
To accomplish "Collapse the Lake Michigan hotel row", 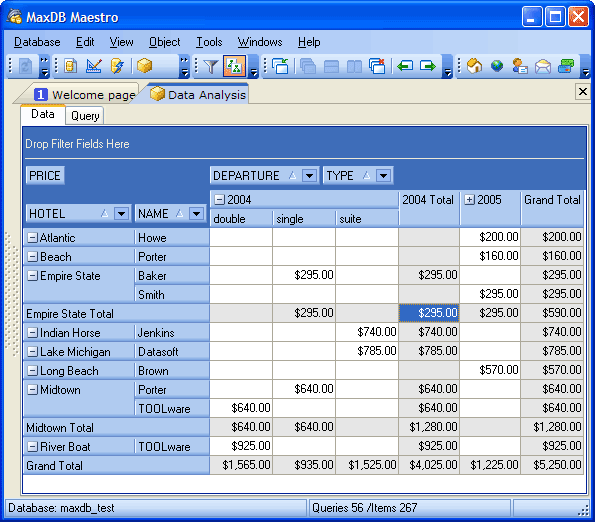I will coord(33,352).
